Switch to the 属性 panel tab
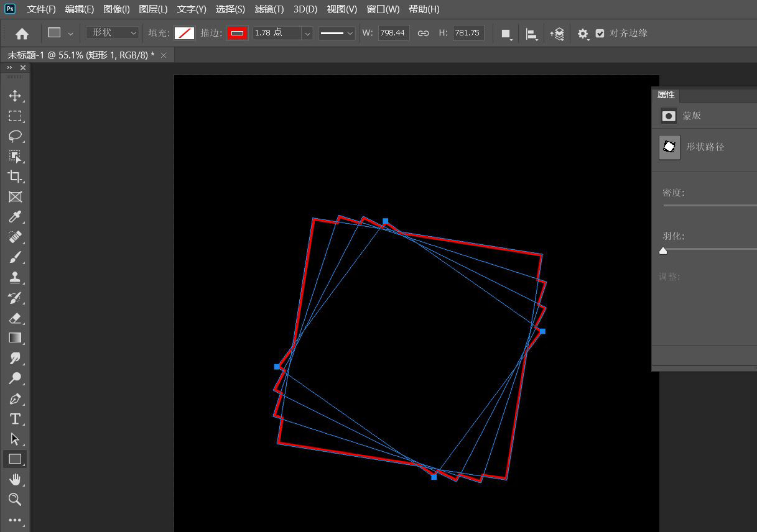This screenshot has height=532, width=757. [x=666, y=94]
